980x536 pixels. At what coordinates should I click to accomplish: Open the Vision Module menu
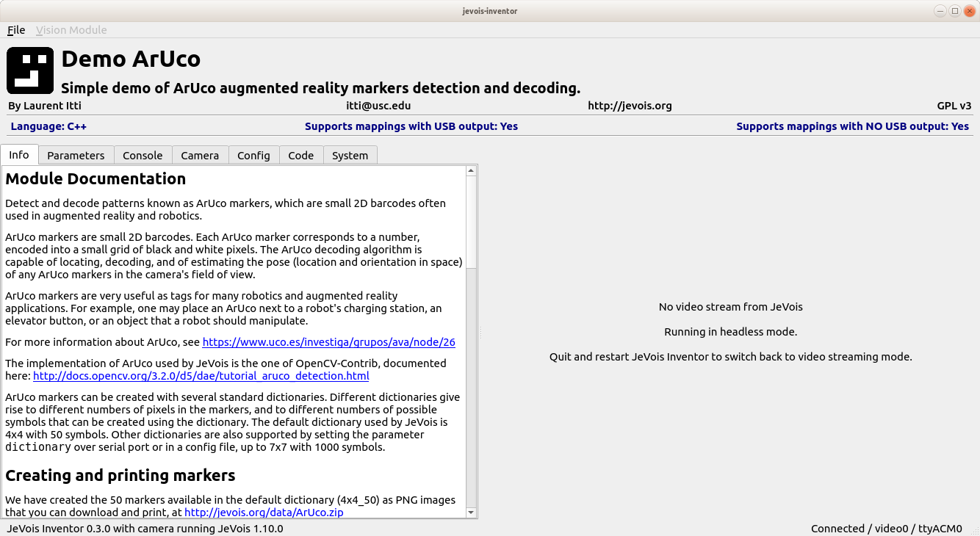pyautogui.click(x=71, y=30)
